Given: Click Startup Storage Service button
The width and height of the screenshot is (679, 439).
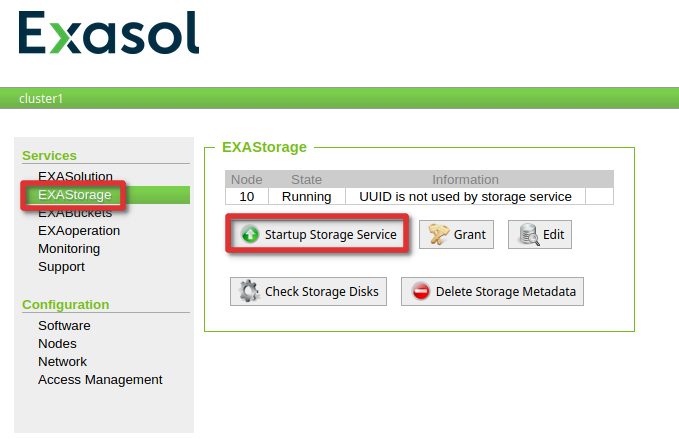Looking at the screenshot, I should coord(317,234).
